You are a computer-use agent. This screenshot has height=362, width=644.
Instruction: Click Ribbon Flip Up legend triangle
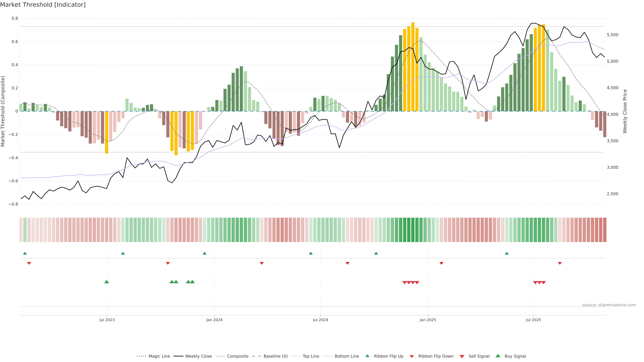(x=367, y=356)
